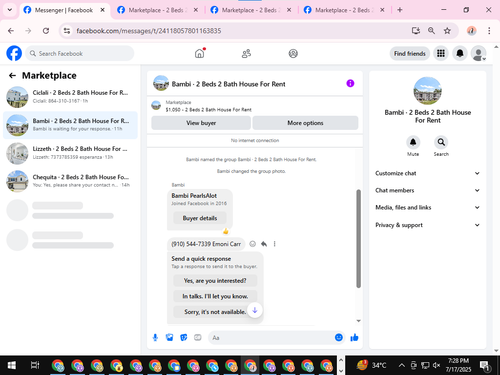The height and width of the screenshot is (375, 500).
Task: Click the Facebook logo icon
Action: [x=14, y=53]
